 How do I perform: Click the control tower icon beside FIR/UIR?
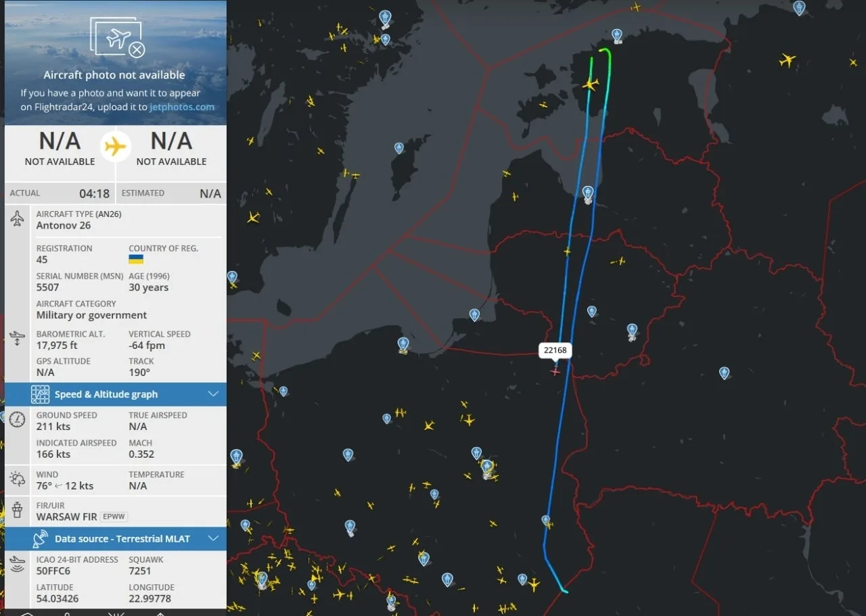(18, 510)
